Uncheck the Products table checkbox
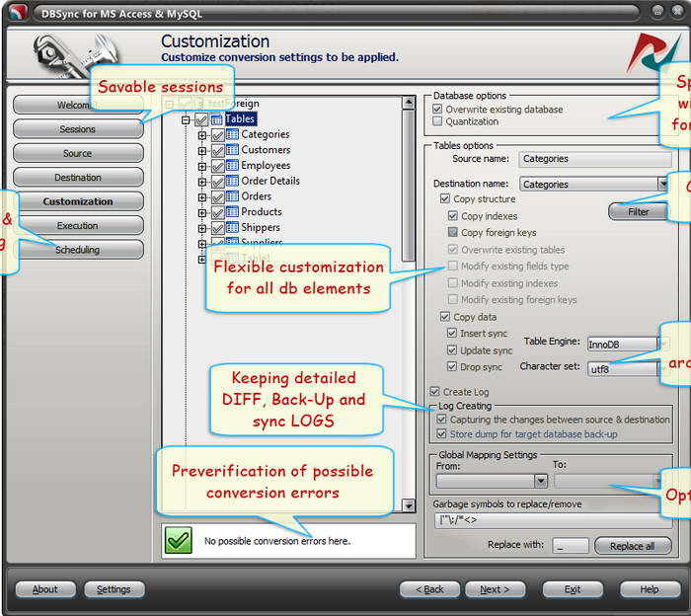 click(x=218, y=212)
